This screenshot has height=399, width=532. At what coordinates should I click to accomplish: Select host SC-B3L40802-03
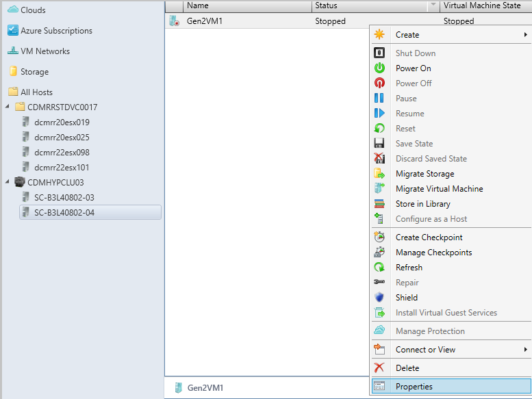point(64,197)
